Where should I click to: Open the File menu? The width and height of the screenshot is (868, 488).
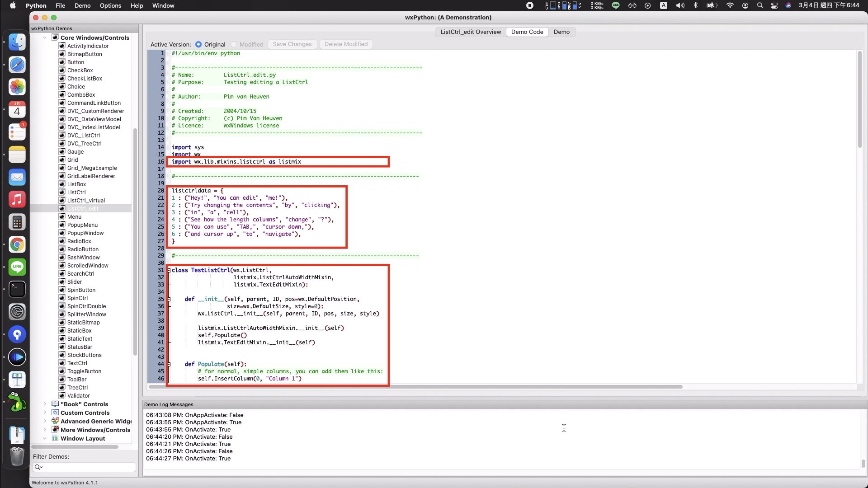[x=60, y=5]
